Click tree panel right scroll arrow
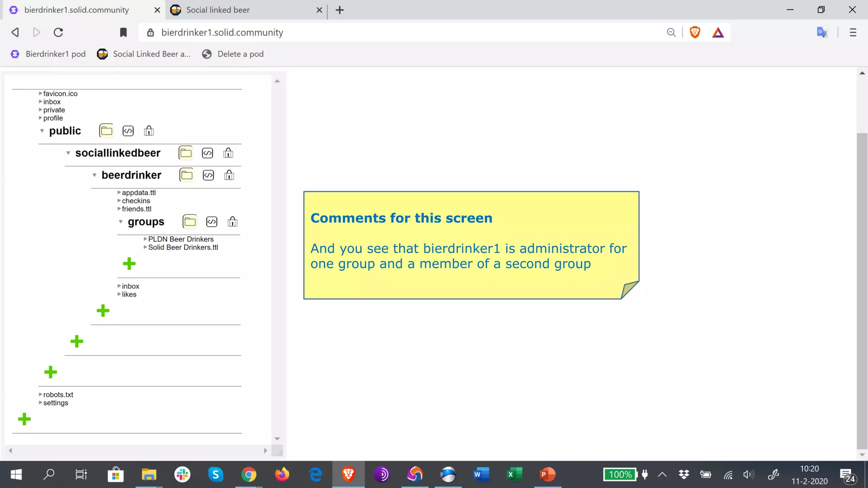The height and width of the screenshot is (488, 868). (265, 451)
